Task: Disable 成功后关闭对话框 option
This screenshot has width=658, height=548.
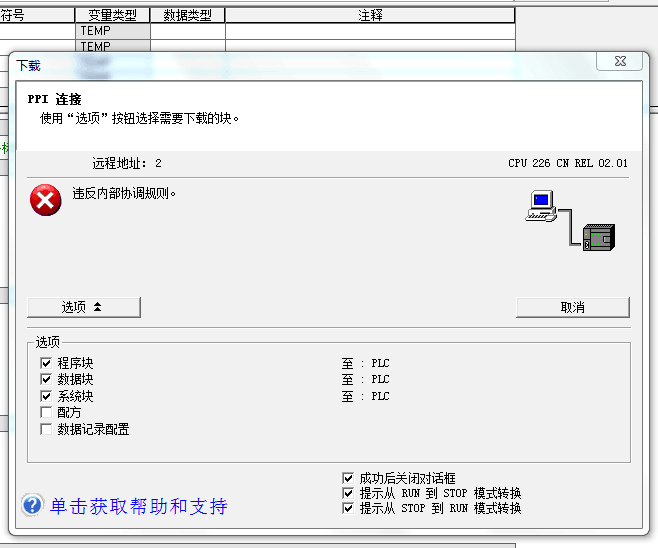Action: pos(348,479)
